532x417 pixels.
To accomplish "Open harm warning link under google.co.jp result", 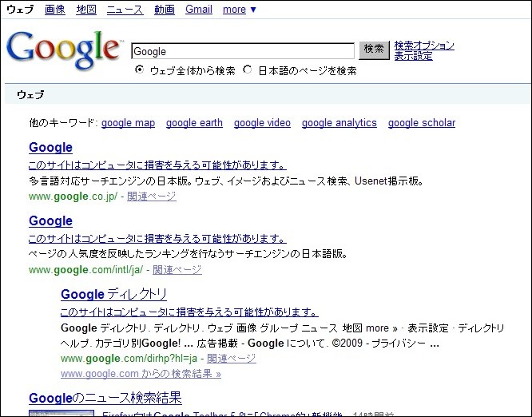I will click(x=157, y=165).
